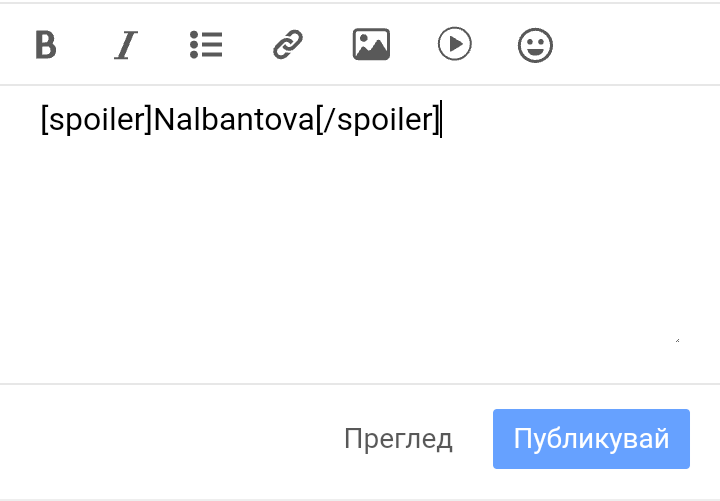Click the opening [spoiler] tag text

tap(96, 120)
